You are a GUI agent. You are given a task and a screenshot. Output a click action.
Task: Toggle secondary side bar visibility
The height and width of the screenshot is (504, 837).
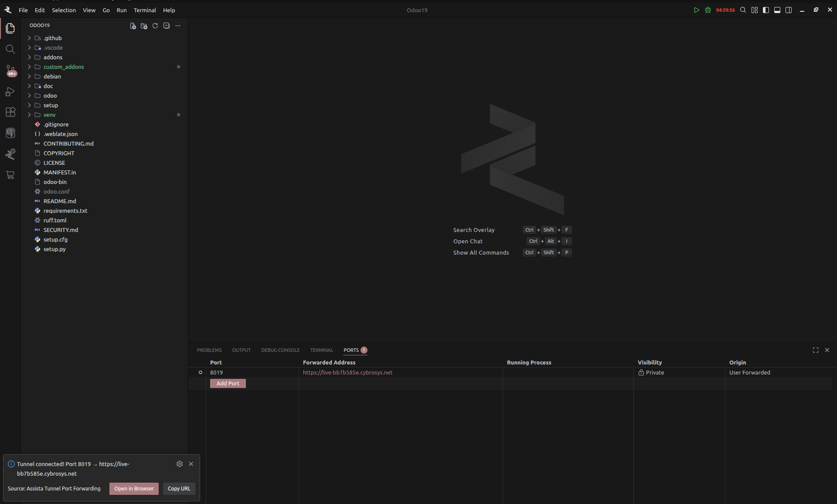[789, 10]
